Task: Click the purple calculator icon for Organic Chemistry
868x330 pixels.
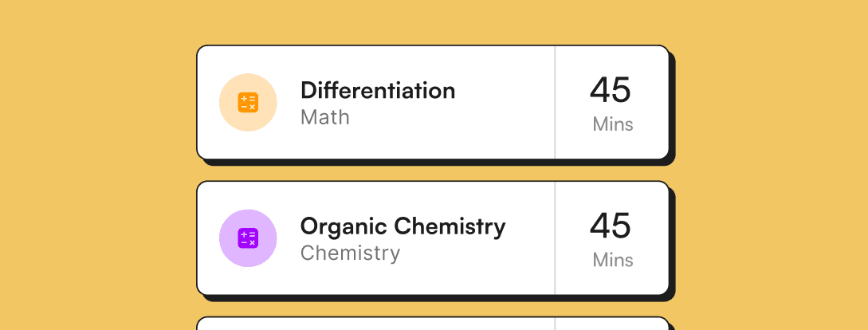Action: [x=248, y=238]
